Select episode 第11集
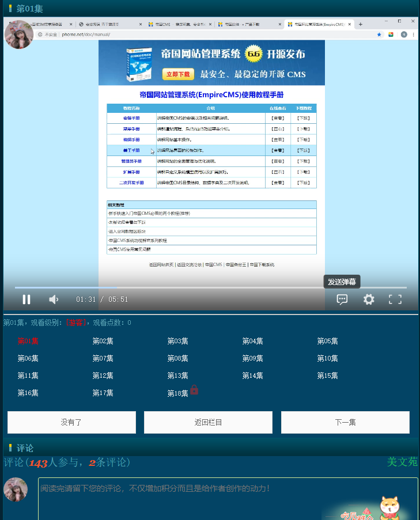The height and width of the screenshot is (520, 420). click(x=28, y=375)
